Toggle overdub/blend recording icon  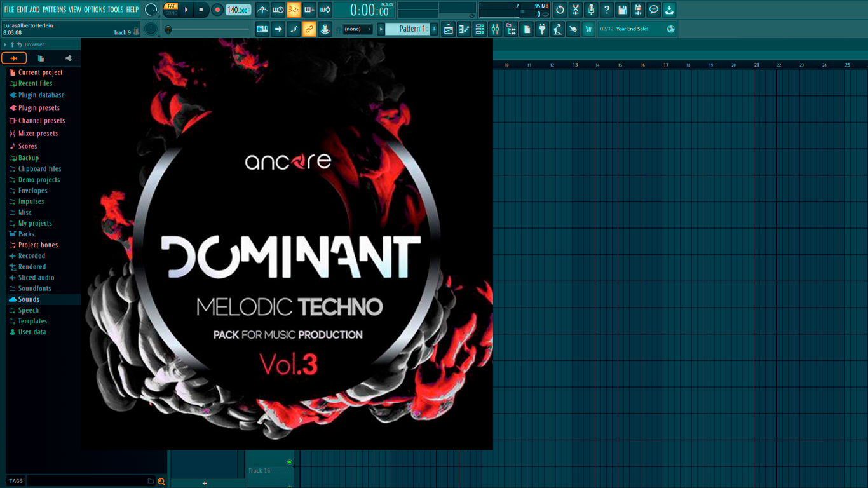pyautogui.click(x=309, y=10)
